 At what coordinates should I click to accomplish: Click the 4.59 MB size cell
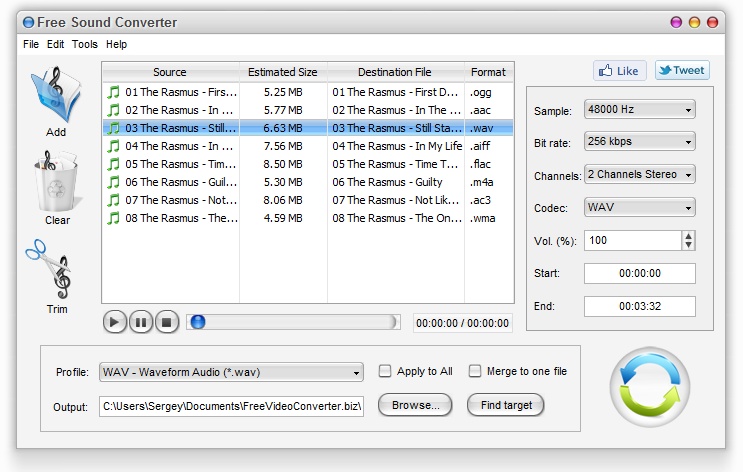pos(283,218)
